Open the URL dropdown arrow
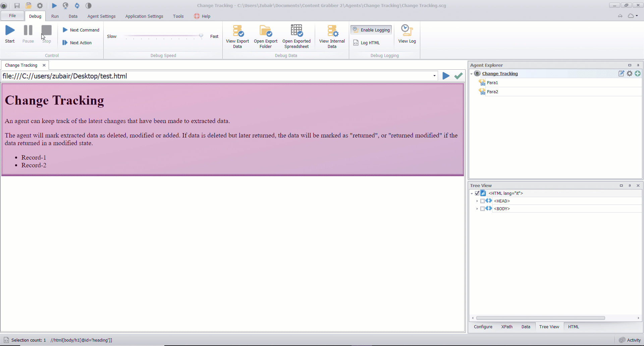The width and height of the screenshot is (644, 346). [434, 76]
